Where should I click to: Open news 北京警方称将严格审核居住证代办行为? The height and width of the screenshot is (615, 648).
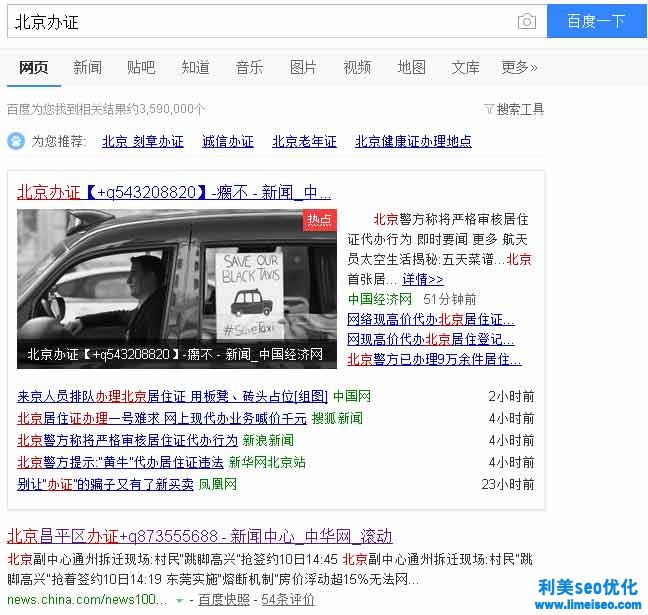128,441
